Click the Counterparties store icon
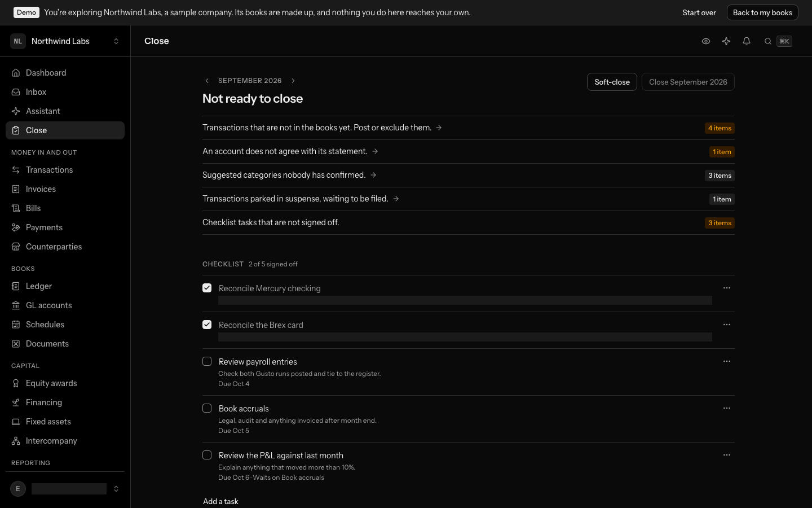Viewport: 812px width, 508px height. coord(16,247)
